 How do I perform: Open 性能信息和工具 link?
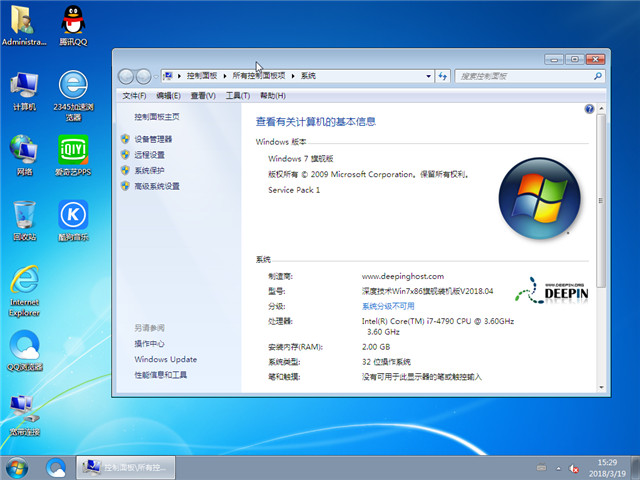[x=160, y=375]
